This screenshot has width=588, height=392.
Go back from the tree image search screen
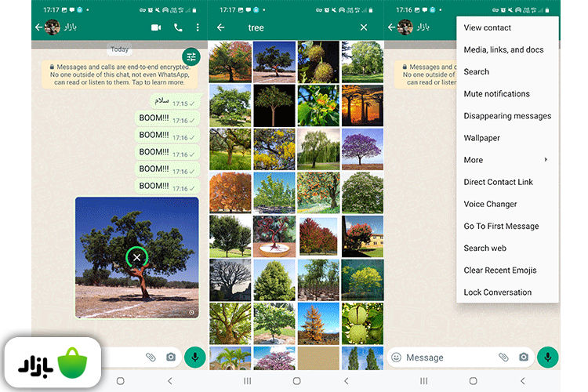[x=220, y=27]
